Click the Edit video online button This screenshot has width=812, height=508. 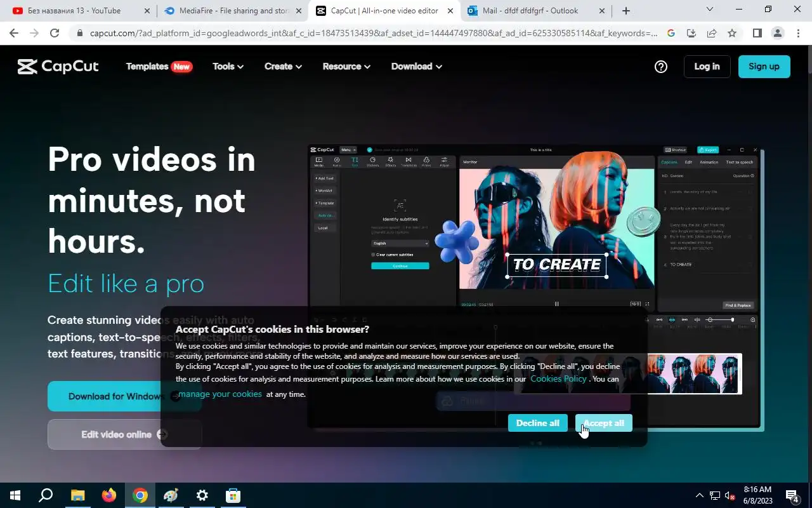(x=124, y=434)
